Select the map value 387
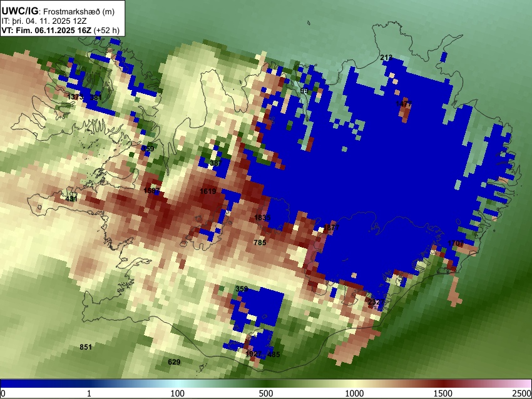 [215, 163]
